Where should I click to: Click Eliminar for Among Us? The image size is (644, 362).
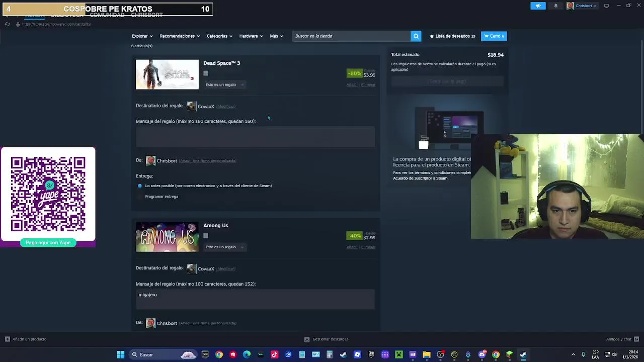coord(368,247)
